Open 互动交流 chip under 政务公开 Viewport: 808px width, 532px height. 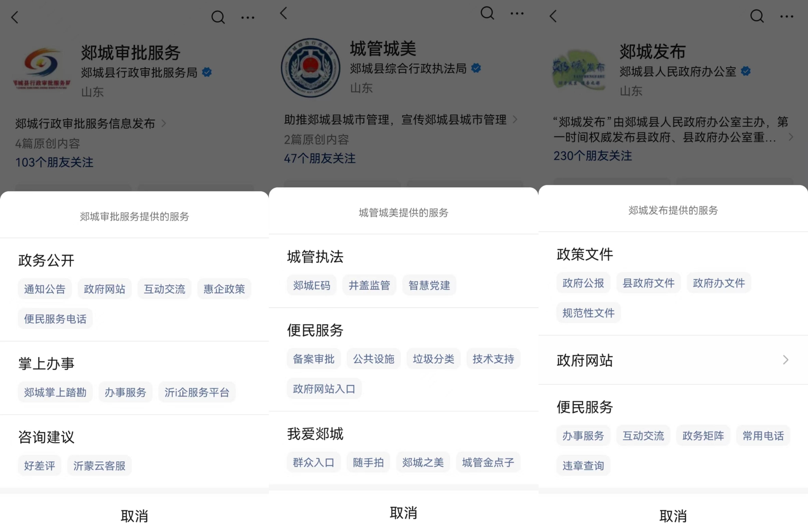pos(164,289)
